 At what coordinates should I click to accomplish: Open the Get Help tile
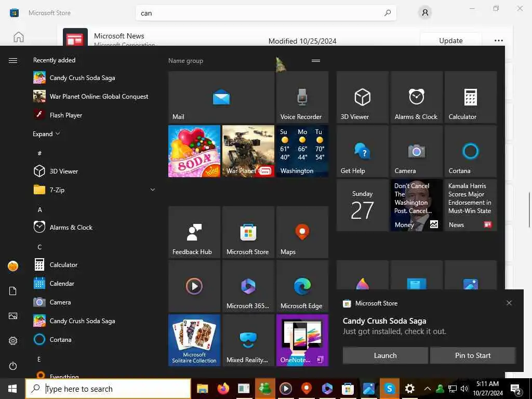[x=362, y=151]
